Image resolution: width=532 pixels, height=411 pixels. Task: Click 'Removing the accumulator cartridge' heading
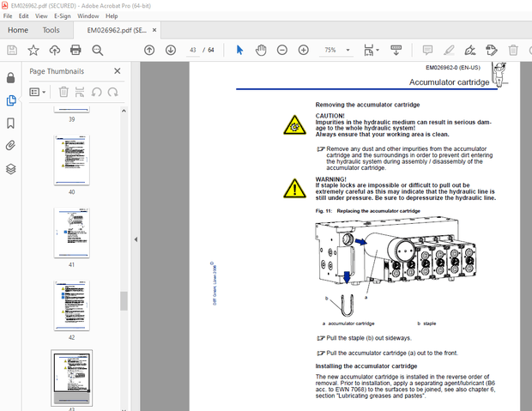pos(367,105)
